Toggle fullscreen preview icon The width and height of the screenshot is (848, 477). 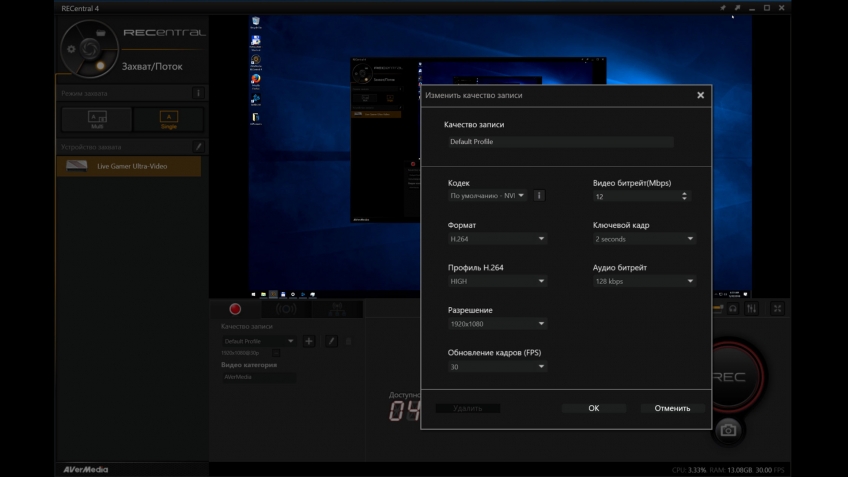point(777,309)
